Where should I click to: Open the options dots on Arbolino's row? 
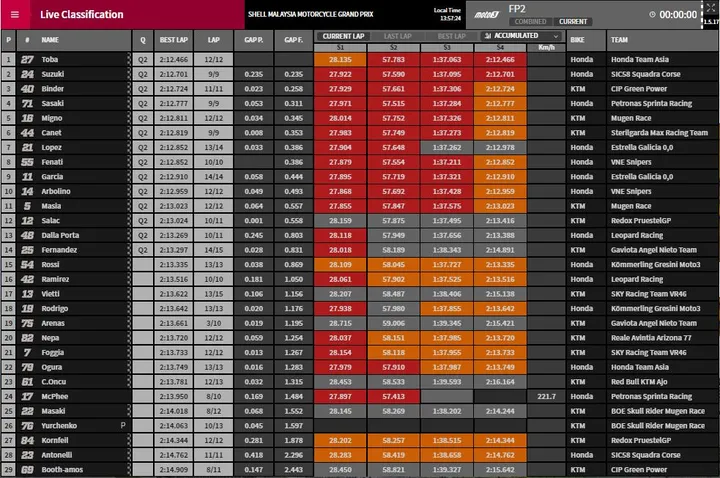pyautogui.click(x=129, y=191)
